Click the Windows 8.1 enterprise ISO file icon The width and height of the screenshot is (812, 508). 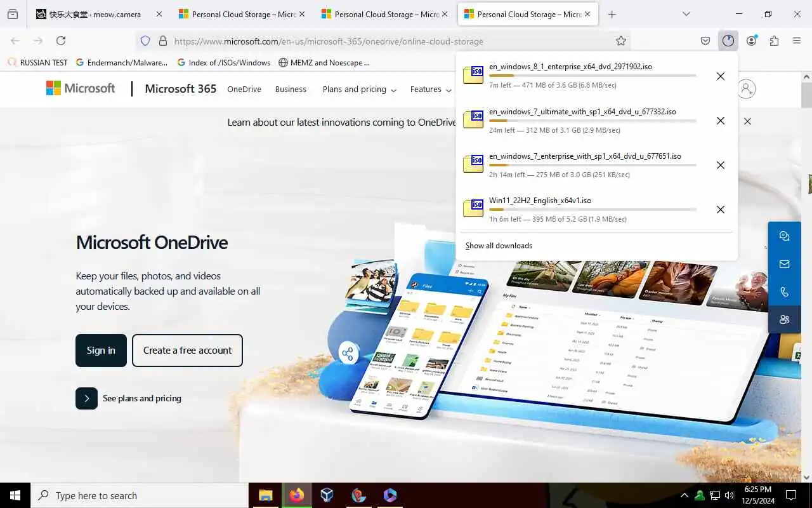[x=473, y=75]
